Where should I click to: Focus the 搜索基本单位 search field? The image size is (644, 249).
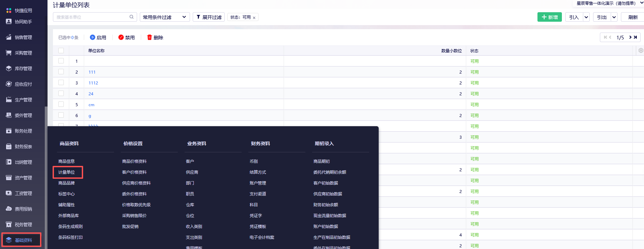[95, 17]
